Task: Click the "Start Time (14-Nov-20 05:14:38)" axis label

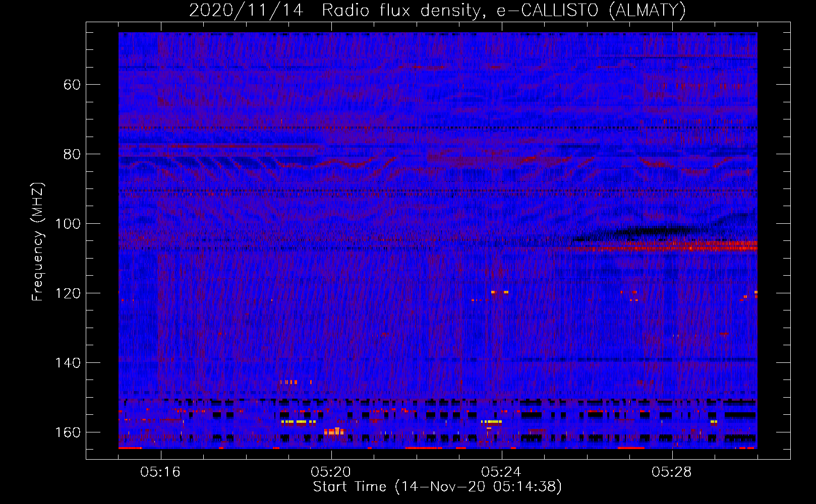Action: (437, 487)
